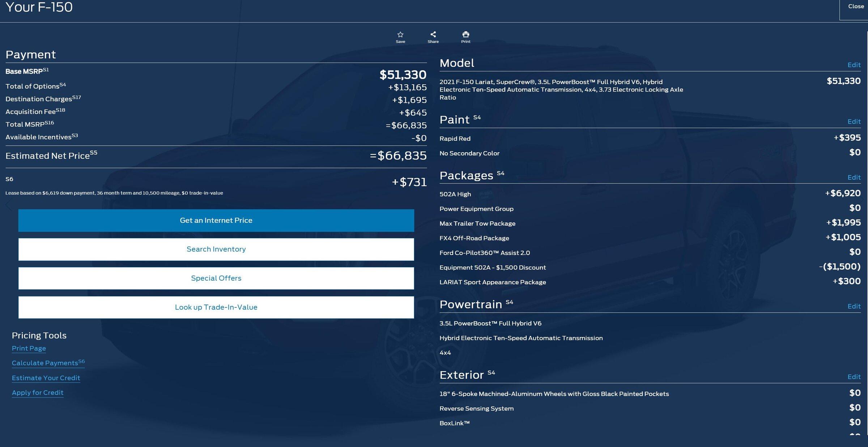Click Power Equipment Group row
This screenshot has width=868, height=447.
[650, 209]
